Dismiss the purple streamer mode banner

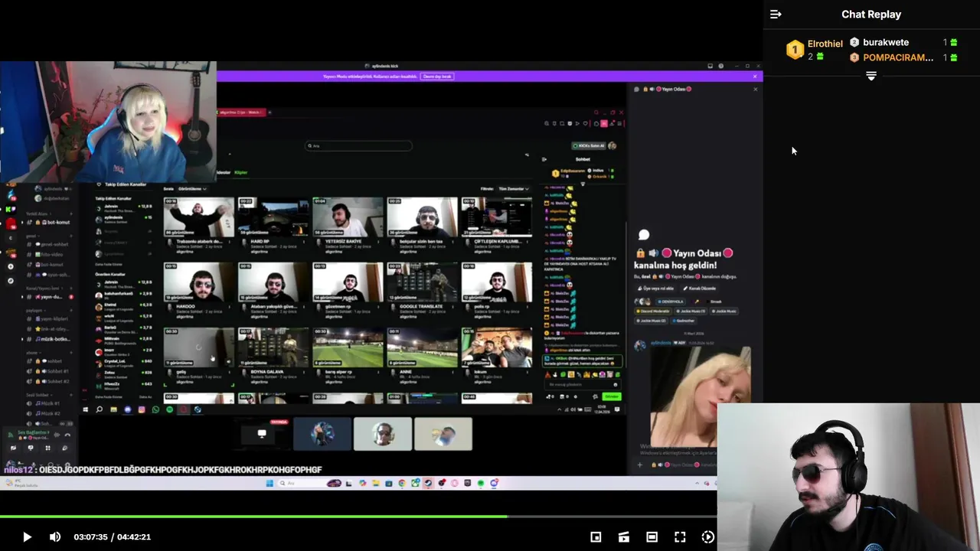click(755, 77)
